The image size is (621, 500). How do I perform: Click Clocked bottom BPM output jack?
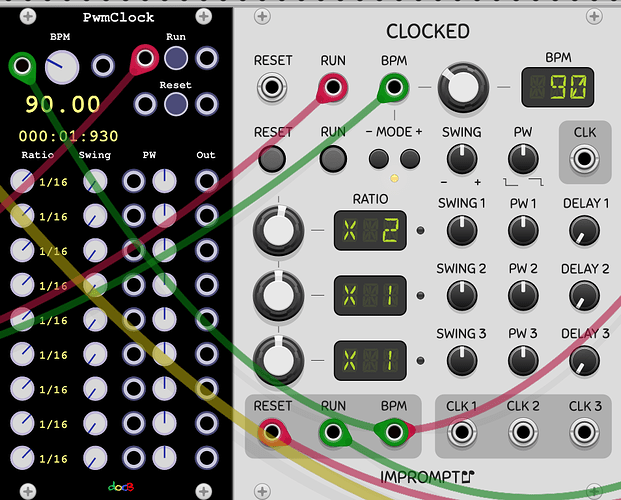click(x=394, y=432)
